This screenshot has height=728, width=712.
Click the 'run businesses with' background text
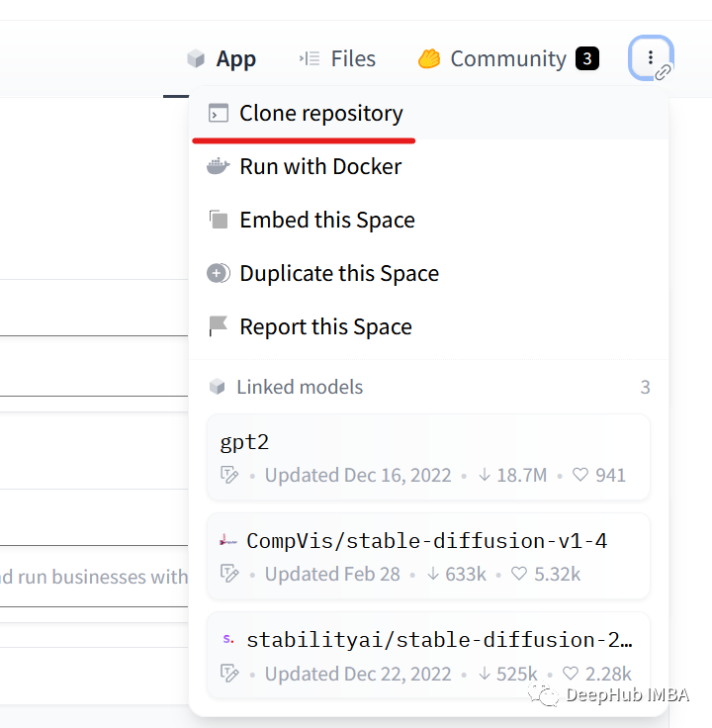(x=103, y=577)
